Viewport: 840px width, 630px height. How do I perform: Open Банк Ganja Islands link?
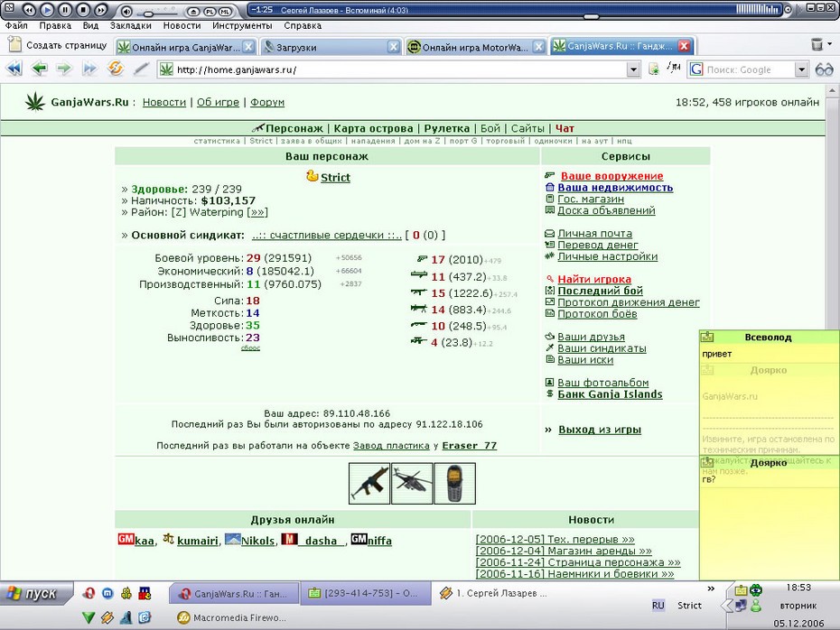click(x=610, y=394)
